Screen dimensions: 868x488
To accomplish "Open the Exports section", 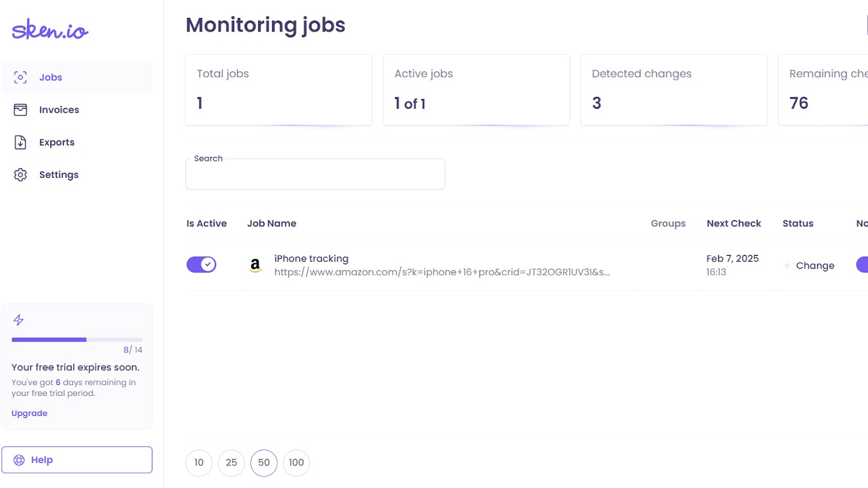I will pyautogui.click(x=77, y=142).
